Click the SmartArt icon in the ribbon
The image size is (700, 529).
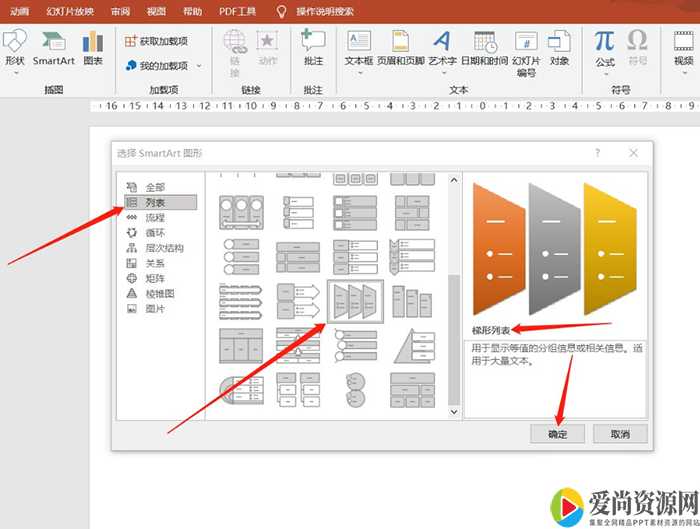pos(53,47)
